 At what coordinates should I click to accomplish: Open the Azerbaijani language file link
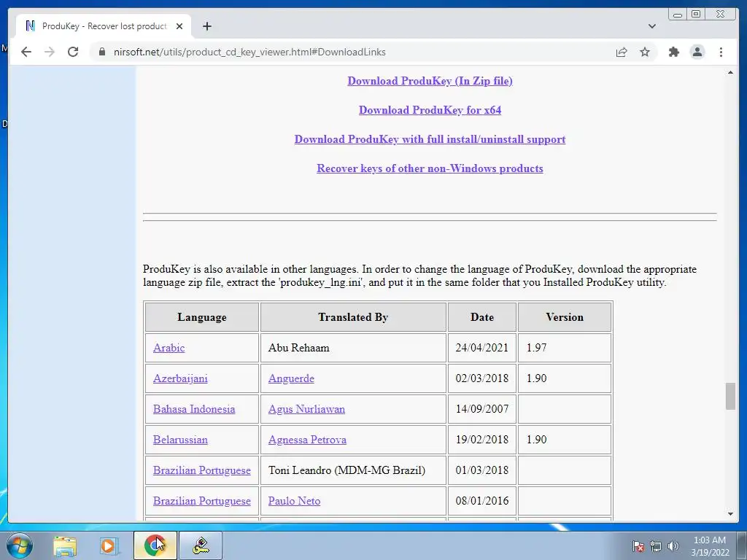[x=180, y=378]
